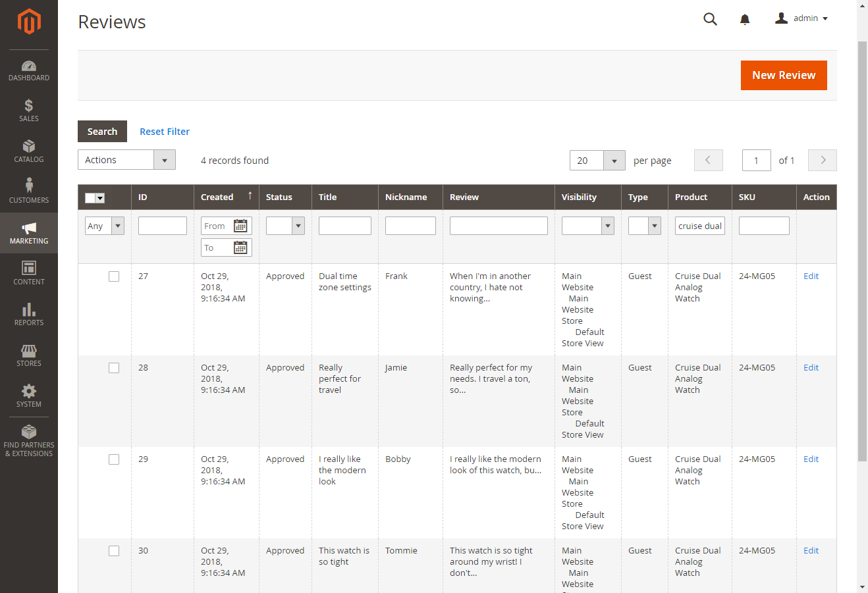
Task: Click the Reset Filter link
Action: pos(165,132)
